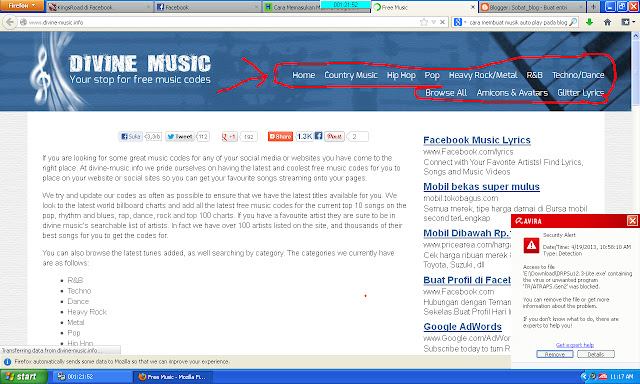This screenshot has height=384, width=640.
Task: Open the R&B category
Action: pyautogui.click(x=534, y=75)
